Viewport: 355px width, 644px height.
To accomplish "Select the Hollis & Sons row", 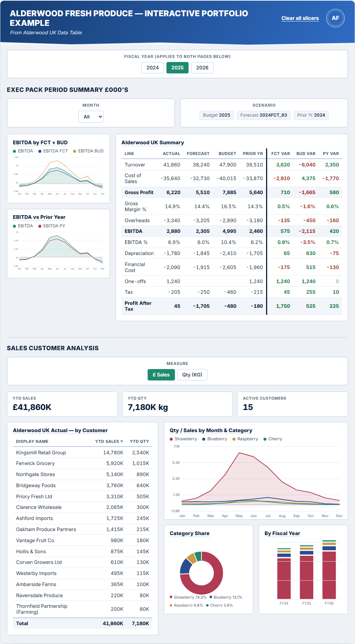I will [x=83, y=551].
